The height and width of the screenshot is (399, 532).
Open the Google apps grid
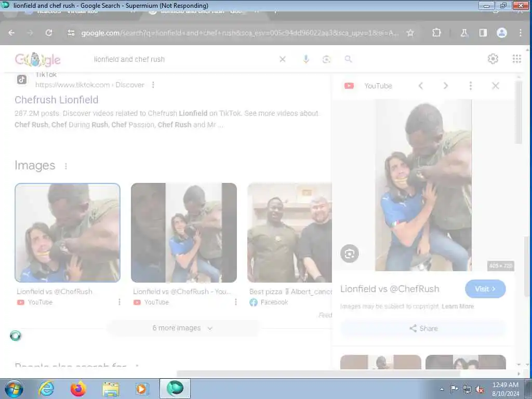pos(517,59)
